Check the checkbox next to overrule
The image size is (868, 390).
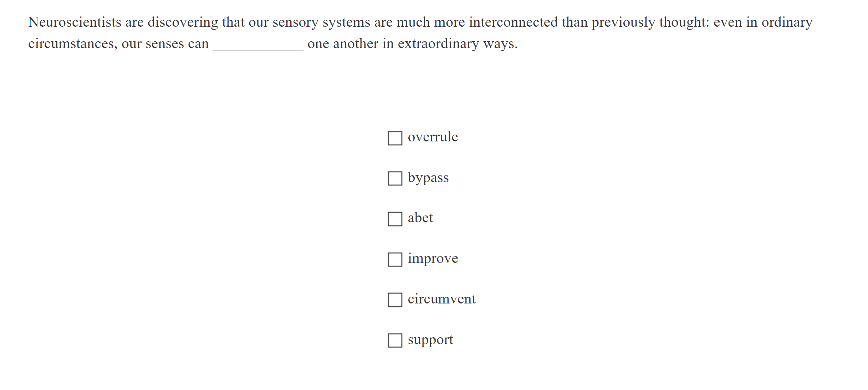[395, 137]
